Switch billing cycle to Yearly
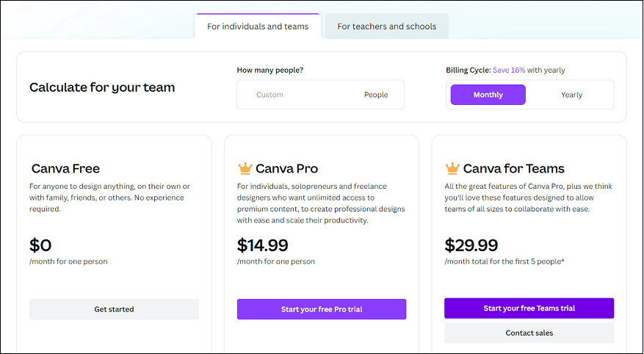This screenshot has width=644, height=354. [571, 95]
